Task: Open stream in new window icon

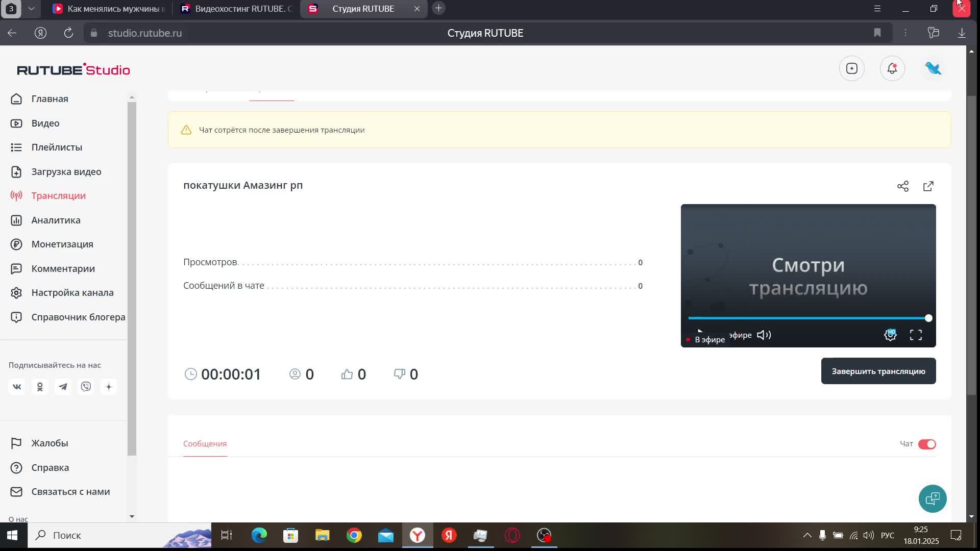Action: [928, 186]
